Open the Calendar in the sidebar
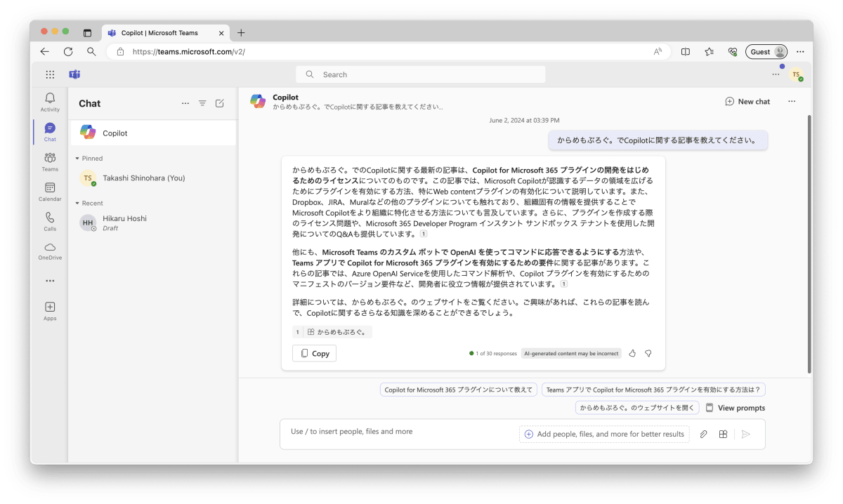This screenshot has height=504, width=843. 50,192
